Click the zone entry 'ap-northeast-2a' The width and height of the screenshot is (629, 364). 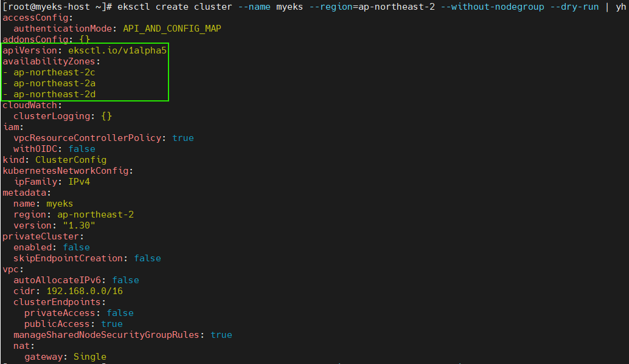coord(54,83)
